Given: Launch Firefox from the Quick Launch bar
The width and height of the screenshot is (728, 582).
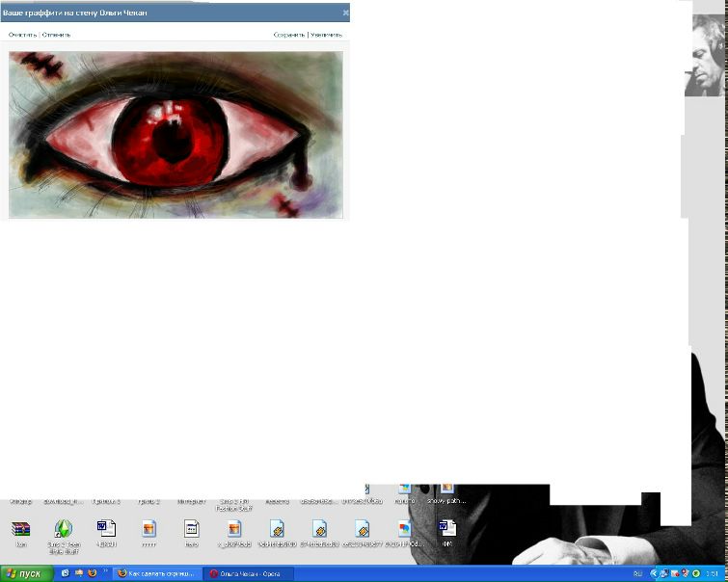Looking at the screenshot, I should tap(93, 573).
